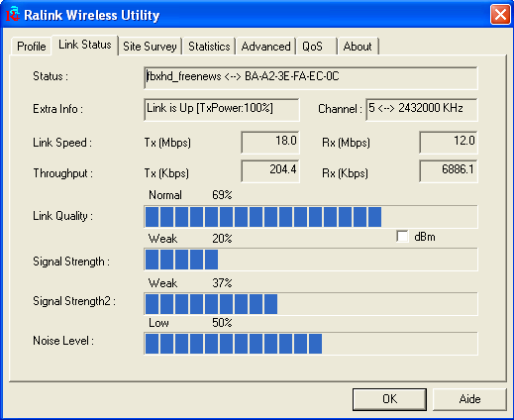Viewport: 514px width, 420px height.
Task: Click the Noise Level progress bar
Action: 311,344
